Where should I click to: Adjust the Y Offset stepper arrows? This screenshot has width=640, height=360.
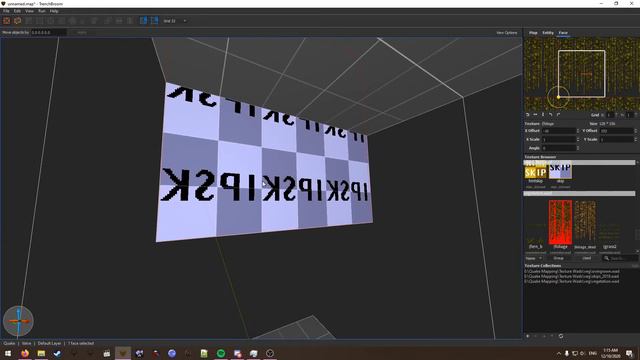tap(636, 131)
